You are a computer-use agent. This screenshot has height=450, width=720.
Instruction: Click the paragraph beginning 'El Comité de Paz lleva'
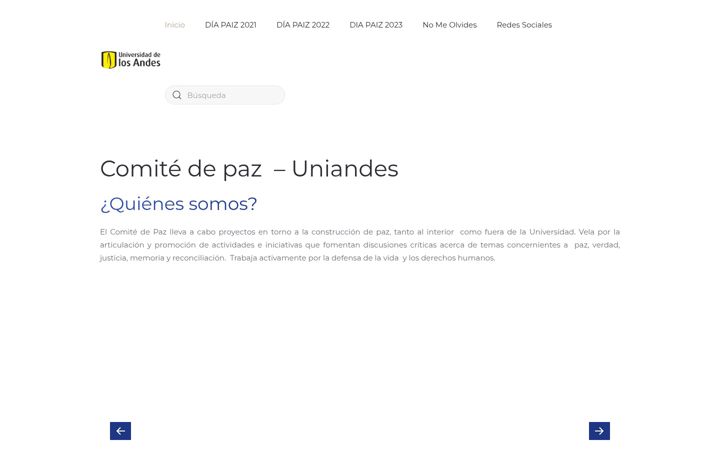360,245
